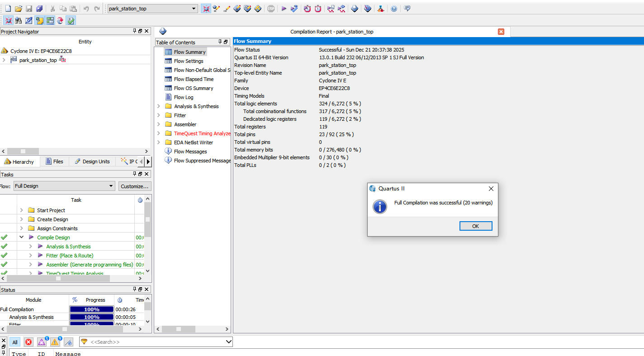Click the Cyclone IV E: EP4CE6E22C8 device row

(x=41, y=51)
